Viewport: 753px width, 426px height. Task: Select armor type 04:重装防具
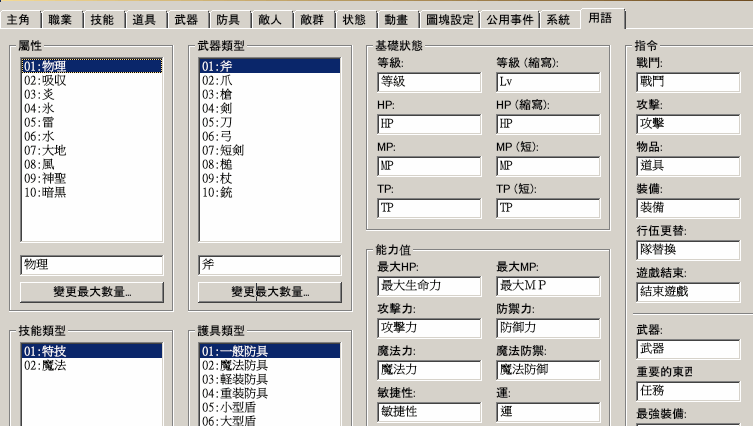coord(270,393)
